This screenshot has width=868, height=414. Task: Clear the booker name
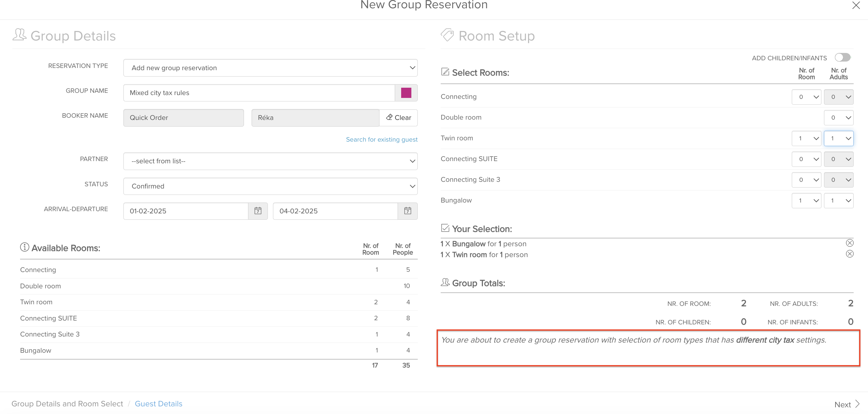coord(398,118)
